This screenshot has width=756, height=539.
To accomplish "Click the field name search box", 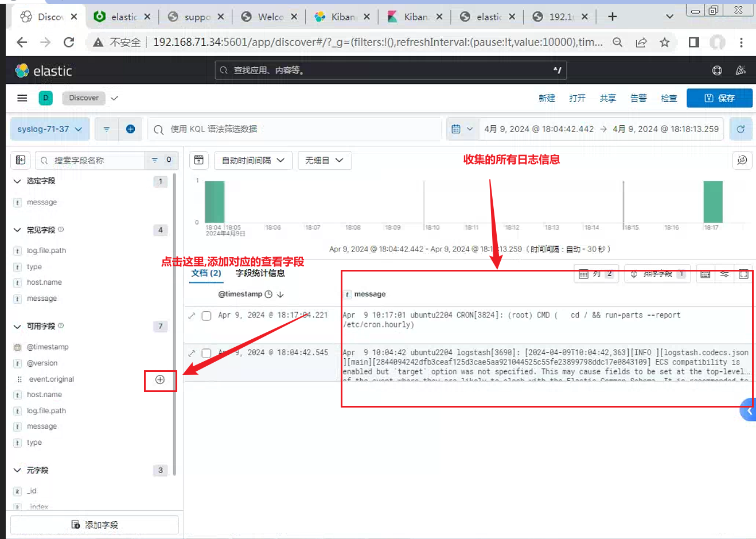I will tap(90, 160).
